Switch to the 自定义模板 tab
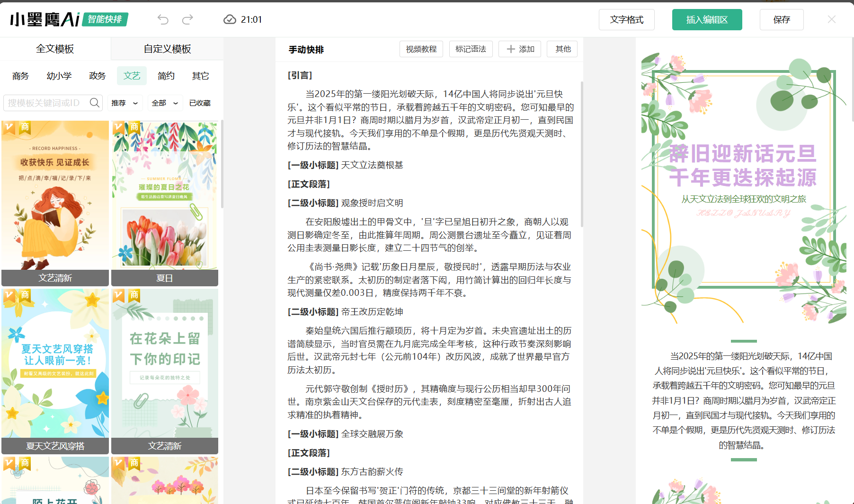The image size is (854, 504). 167,49
